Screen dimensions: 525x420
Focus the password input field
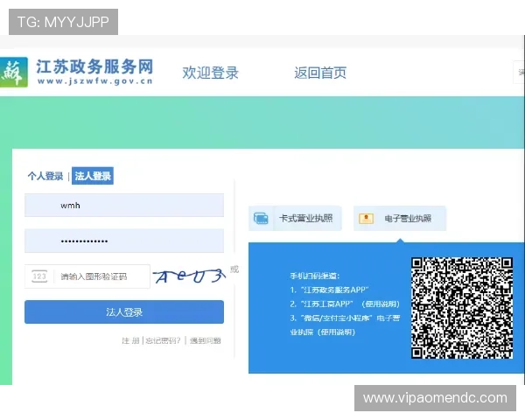tap(124, 241)
